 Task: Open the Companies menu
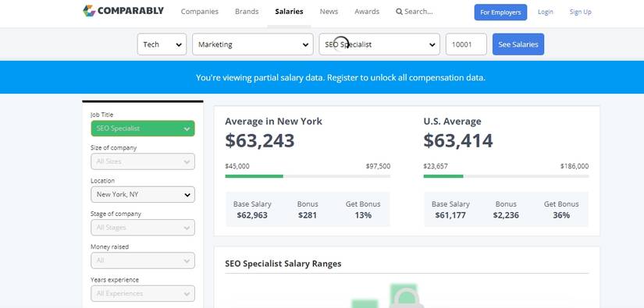click(200, 12)
